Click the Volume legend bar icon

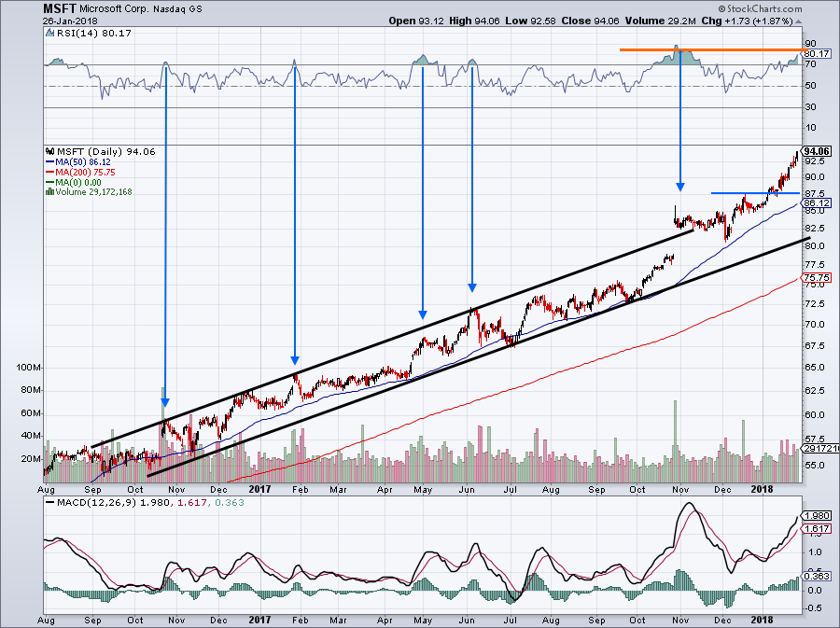pyautogui.click(x=50, y=191)
